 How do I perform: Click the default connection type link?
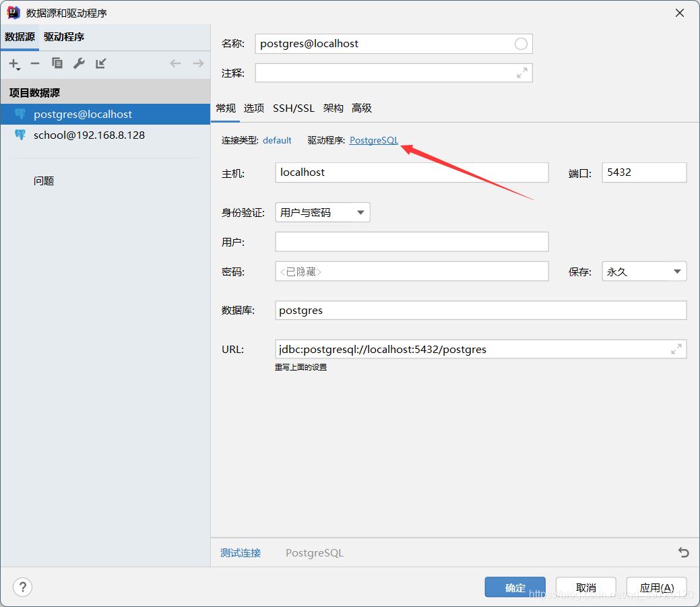277,140
